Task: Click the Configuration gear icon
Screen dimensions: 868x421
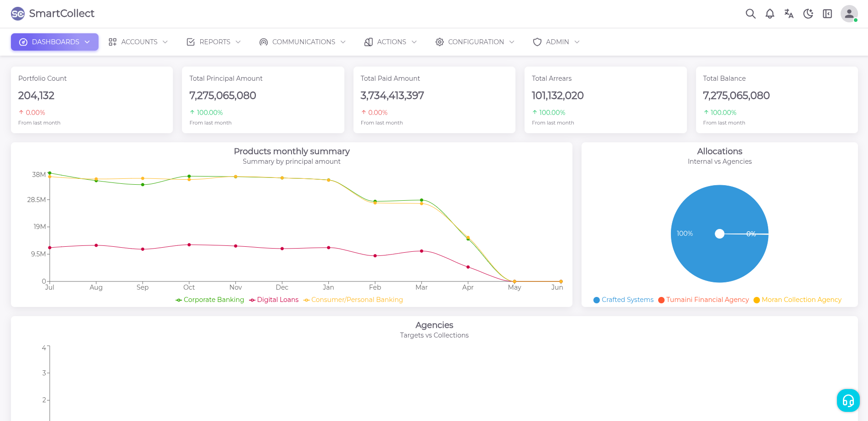Action: pyautogui.click(x=439, y=42)
